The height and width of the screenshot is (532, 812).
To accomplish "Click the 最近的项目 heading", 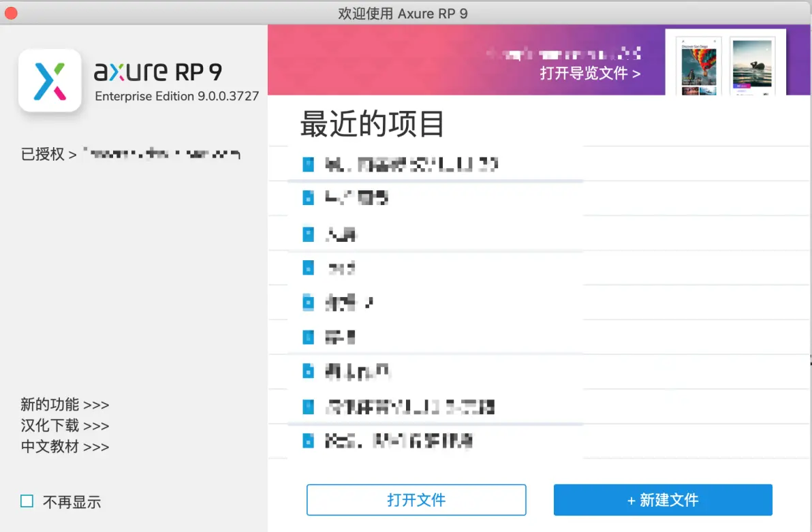I will point(372,124).
